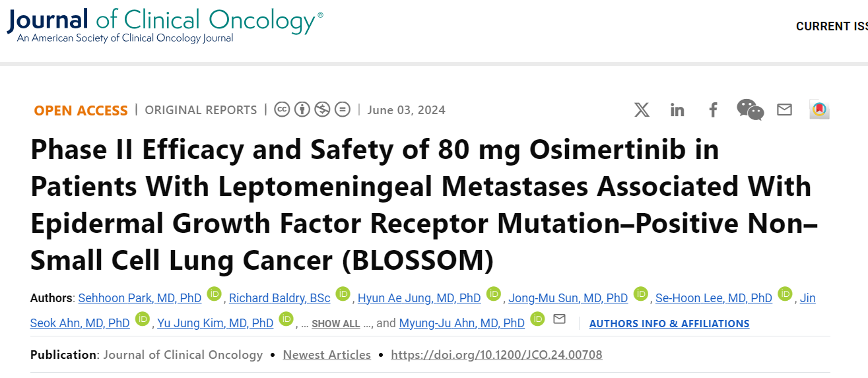868x378 pixels.
Task: Open Richard Baldry's ORCID iD icon
Action: [343, 294]
